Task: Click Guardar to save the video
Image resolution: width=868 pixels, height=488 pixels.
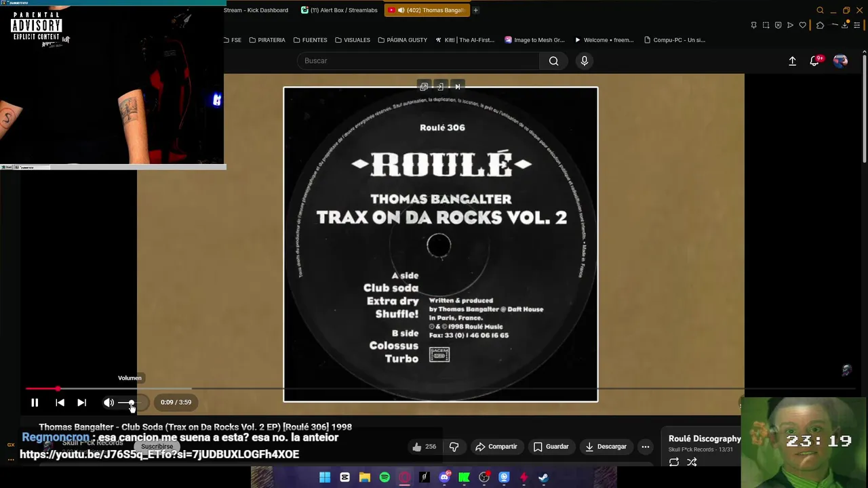Action: click(551, 447)
